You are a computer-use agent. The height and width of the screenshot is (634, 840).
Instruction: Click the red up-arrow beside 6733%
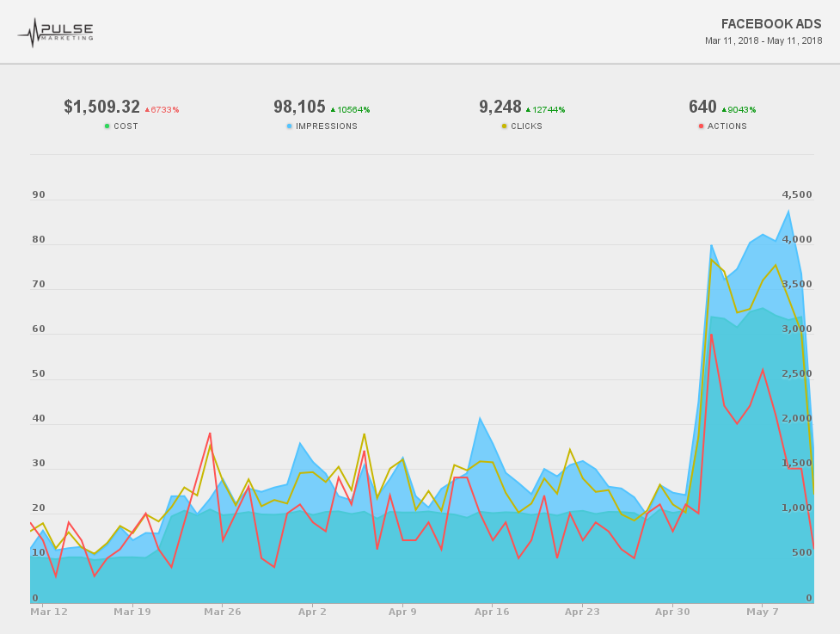[147, 110]
